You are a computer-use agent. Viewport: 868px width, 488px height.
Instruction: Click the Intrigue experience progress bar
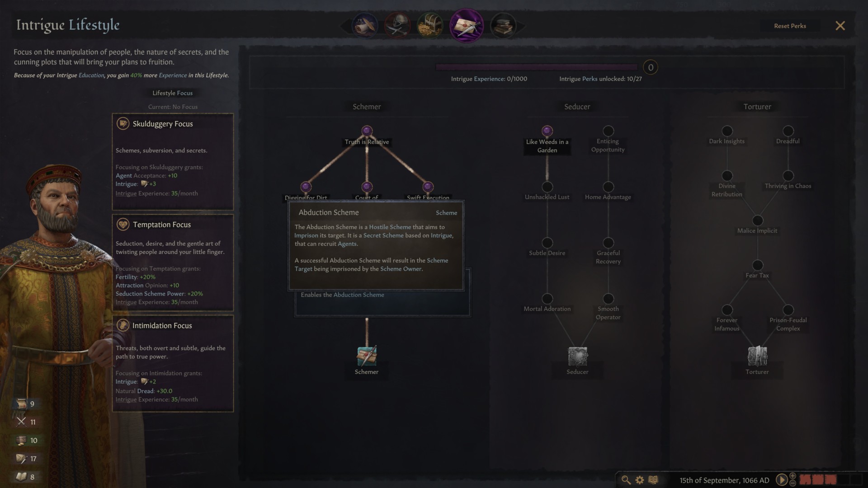[x=537, y=67]
